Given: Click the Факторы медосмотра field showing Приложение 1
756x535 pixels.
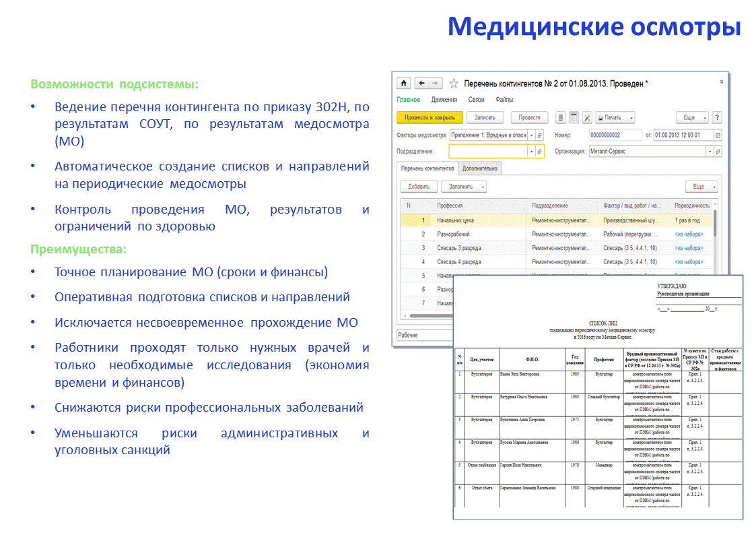Looking at the screenshot, I should click(x=489, y=135).
